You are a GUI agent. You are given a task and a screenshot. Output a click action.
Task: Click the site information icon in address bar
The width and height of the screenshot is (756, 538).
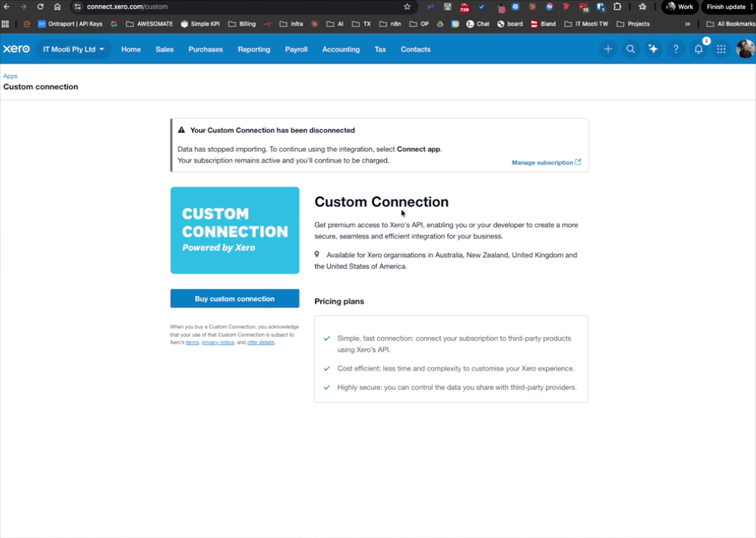(78, 7)
